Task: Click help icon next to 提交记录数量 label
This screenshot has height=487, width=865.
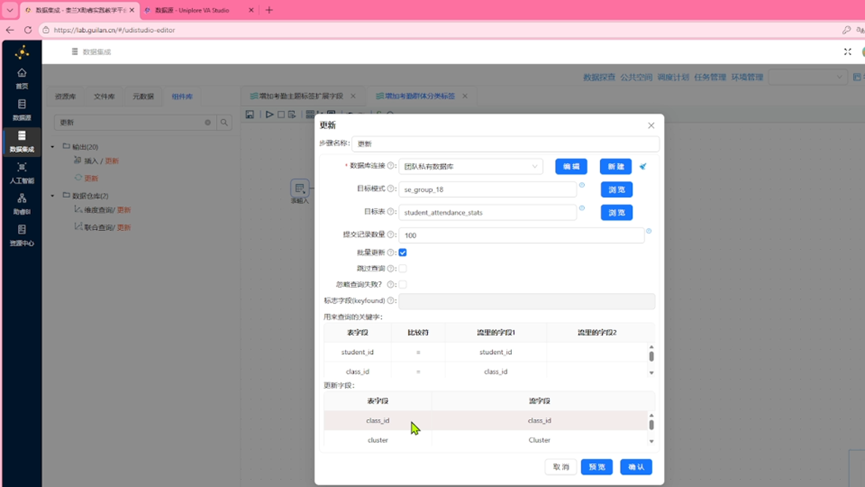Action: click(x=391, y=234)
